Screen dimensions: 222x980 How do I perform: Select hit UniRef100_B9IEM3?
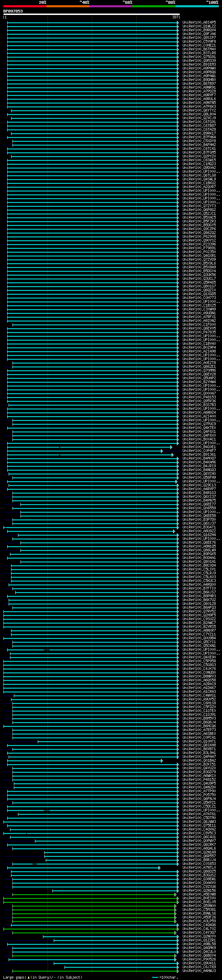[199, 64]
